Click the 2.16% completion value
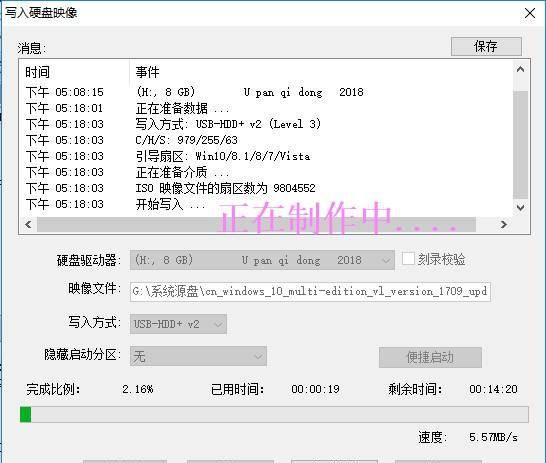This screenshot has width=546, height=463. click(138, 389)
